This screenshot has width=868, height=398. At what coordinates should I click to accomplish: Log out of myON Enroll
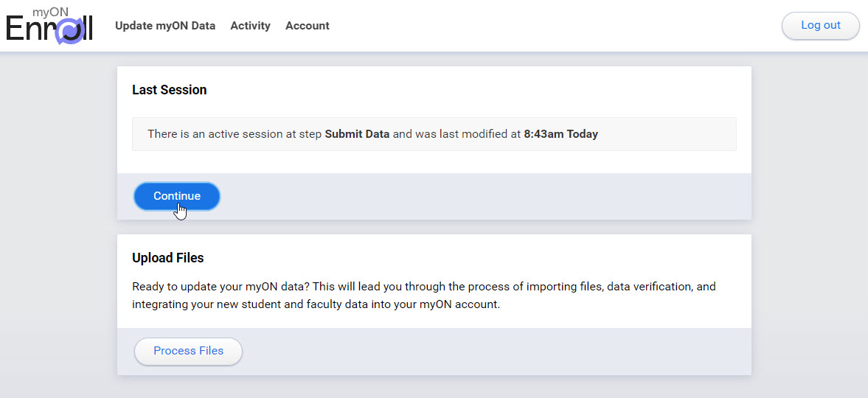(x=820, y=26)
